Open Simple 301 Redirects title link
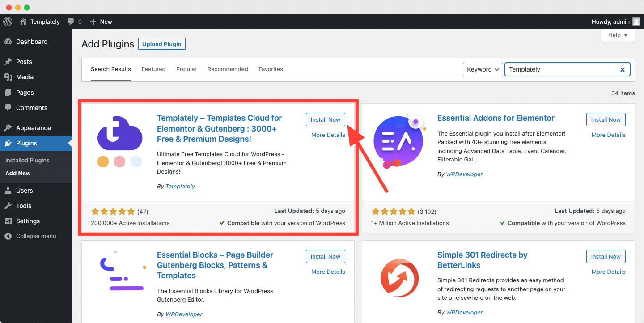The width and height of the screenshot is (644, 323). tap(483, 260)
